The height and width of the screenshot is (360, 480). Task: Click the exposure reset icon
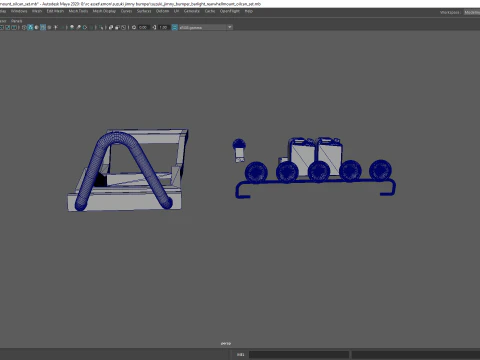tap(134, 27)
